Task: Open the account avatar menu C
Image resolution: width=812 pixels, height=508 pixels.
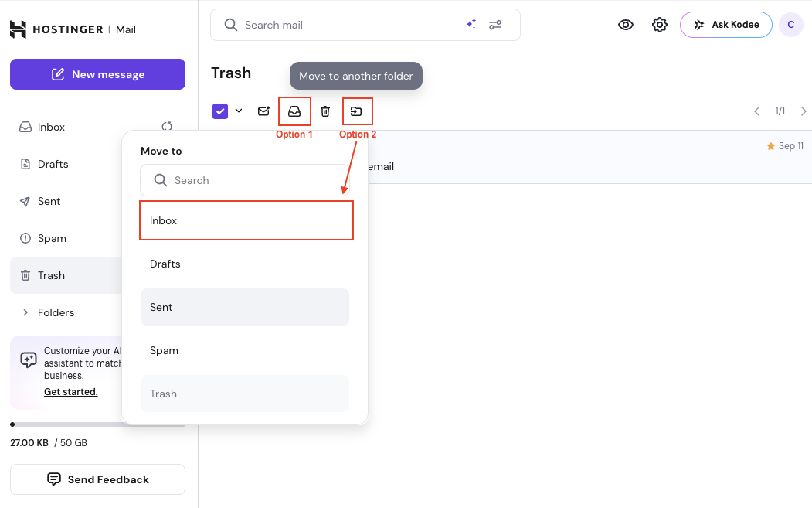Action: [790, 25]
